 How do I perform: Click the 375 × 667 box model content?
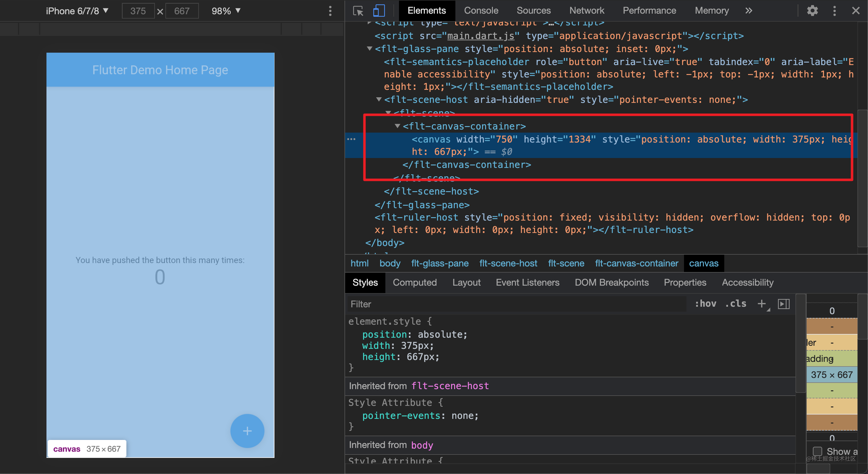tap(832, 375)
